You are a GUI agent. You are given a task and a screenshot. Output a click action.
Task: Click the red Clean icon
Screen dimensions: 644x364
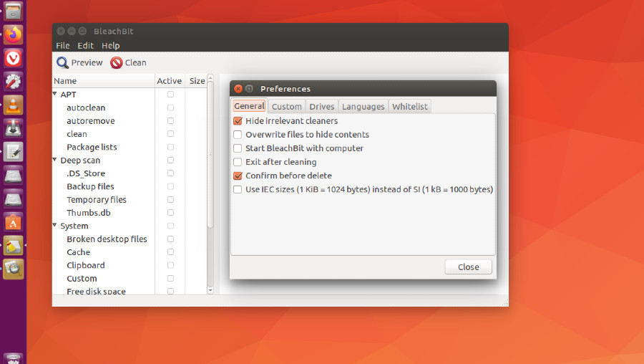click(116, 62)
